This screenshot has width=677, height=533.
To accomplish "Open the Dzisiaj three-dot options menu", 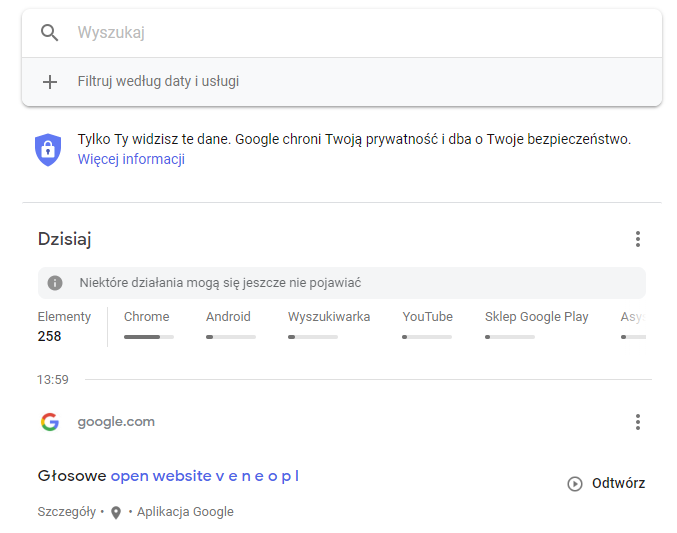I will pyautogui.click(x=637, y=239).
